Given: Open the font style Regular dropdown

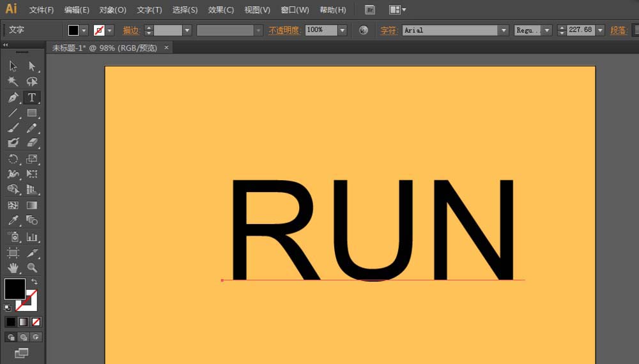Looking at the screenshot, I should [x=546, y=30].
